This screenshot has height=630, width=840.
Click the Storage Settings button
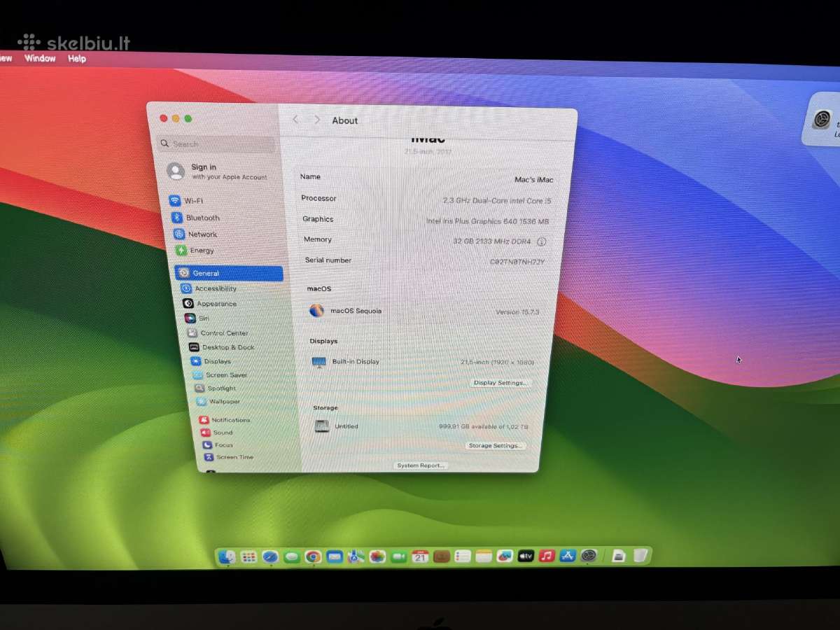point(495,446)
